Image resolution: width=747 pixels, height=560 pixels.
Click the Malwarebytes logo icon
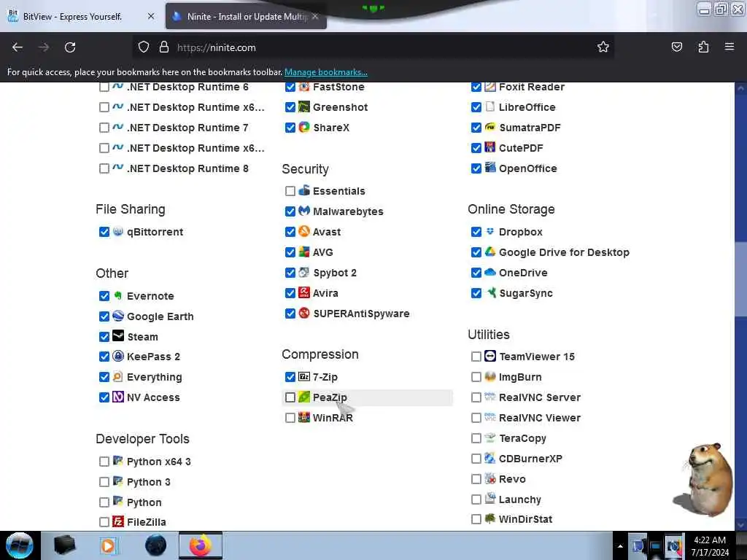304,211
